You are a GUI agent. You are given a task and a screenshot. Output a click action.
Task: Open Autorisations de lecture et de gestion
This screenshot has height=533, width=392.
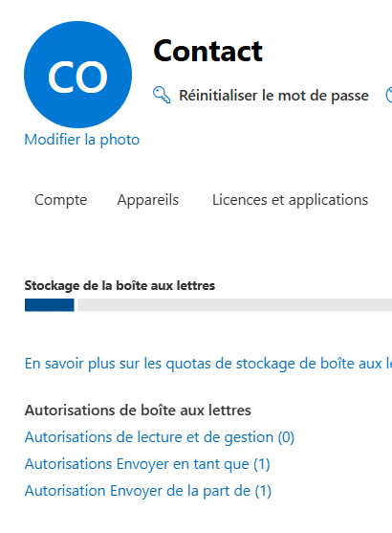(160, 437)
